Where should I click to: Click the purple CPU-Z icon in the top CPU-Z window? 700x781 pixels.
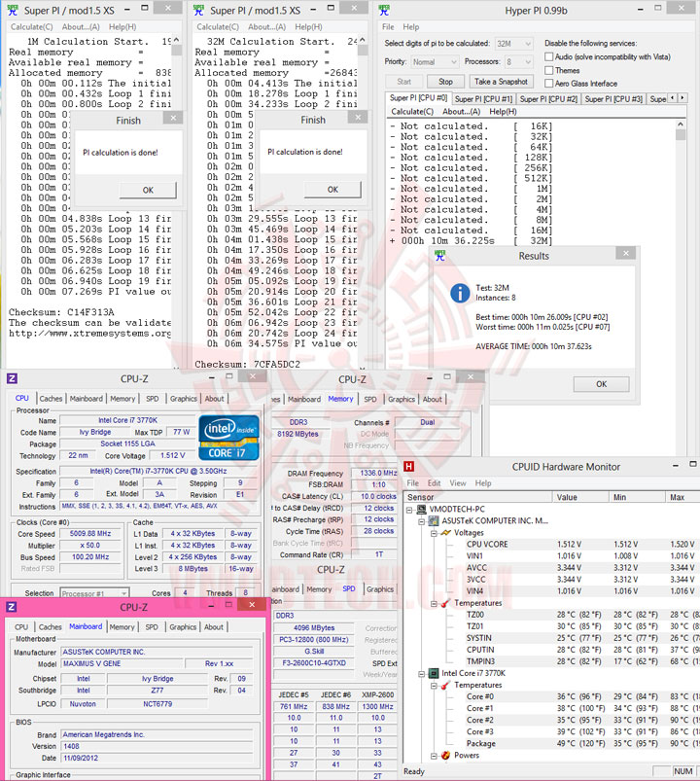pos(13,378)
